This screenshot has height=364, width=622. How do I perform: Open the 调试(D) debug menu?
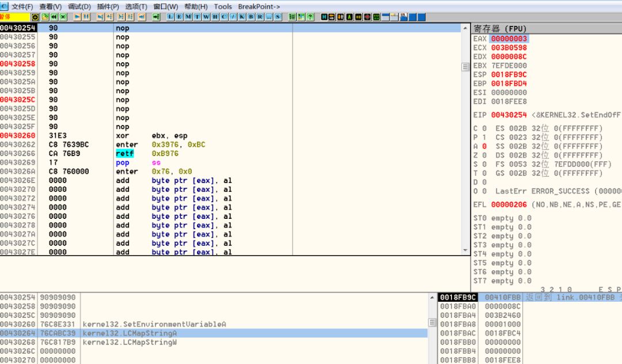[x=79, y=6]
